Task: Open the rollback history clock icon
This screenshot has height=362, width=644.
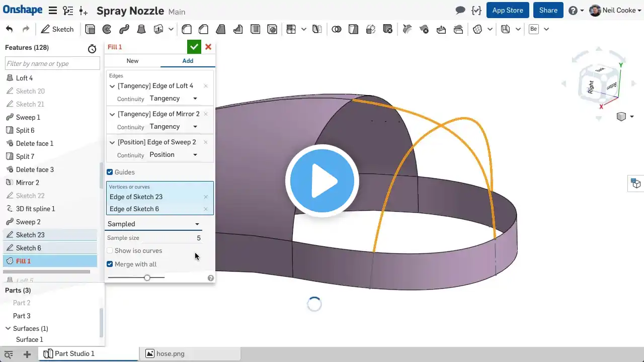Action: tap(92, 48)
